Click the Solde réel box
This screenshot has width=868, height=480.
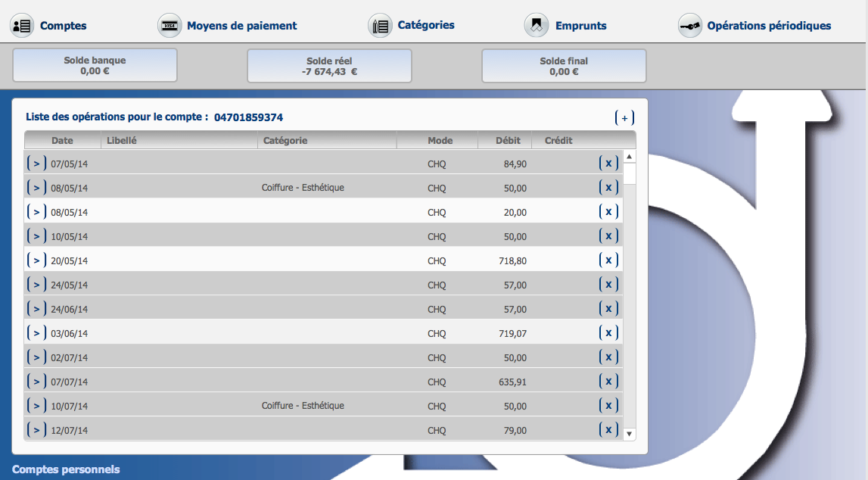[x=329, y=66]
